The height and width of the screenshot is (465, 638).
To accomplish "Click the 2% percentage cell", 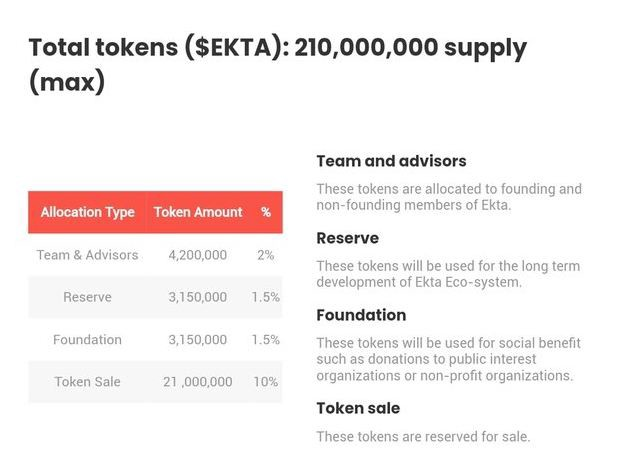I will point(266,255).
